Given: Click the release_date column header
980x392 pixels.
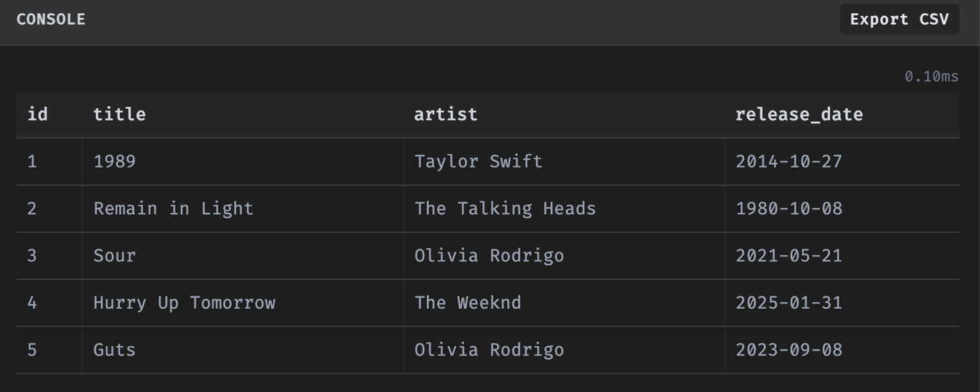Looking at the screenshot, I should (x=798, y=115).
